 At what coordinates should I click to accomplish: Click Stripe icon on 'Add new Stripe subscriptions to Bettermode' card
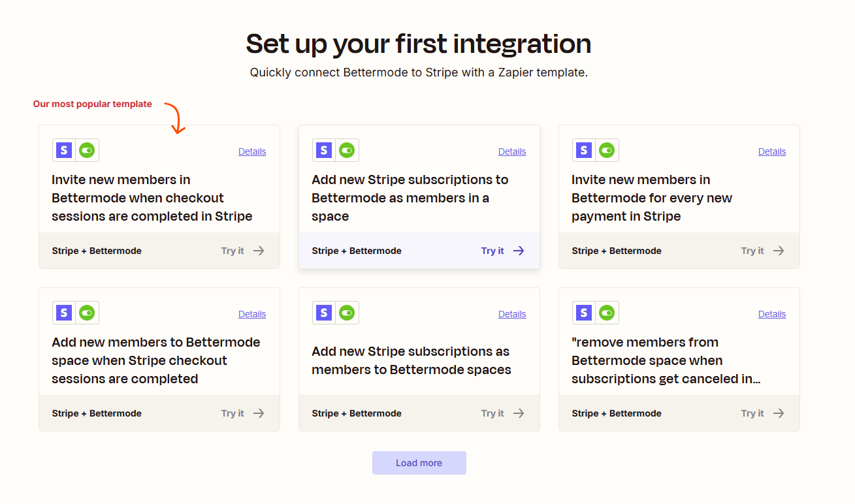[324, 150]
